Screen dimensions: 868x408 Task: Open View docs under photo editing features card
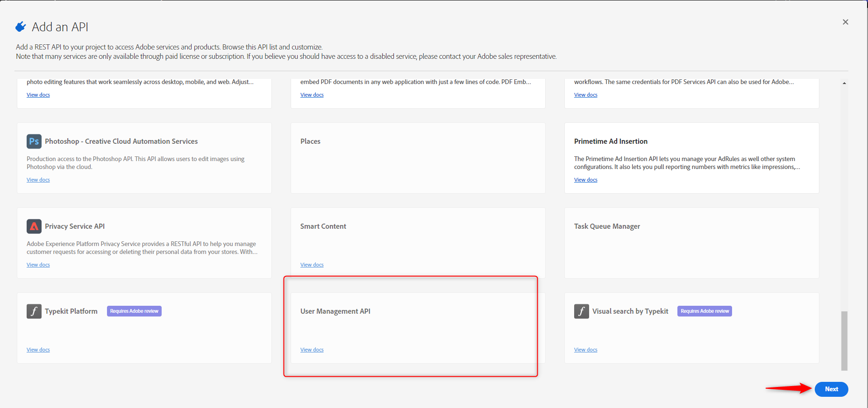coord(38,95)
